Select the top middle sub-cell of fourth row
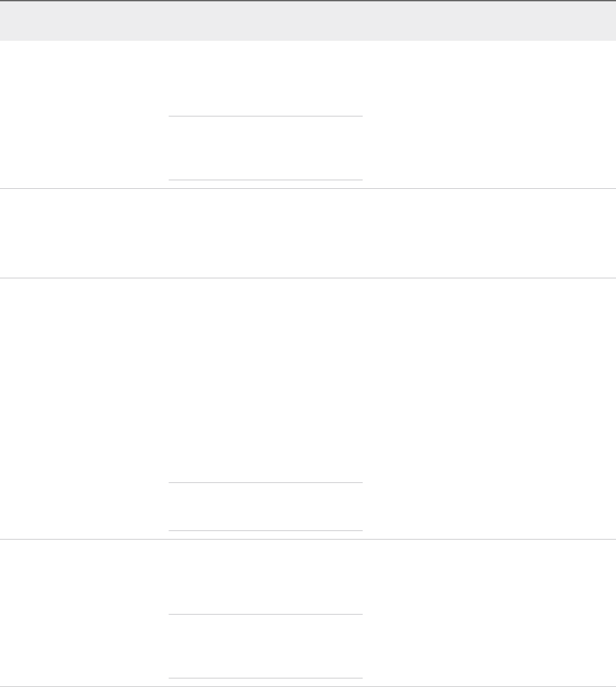This screenshot has width=616, height=687. click(x=265, y=576)
